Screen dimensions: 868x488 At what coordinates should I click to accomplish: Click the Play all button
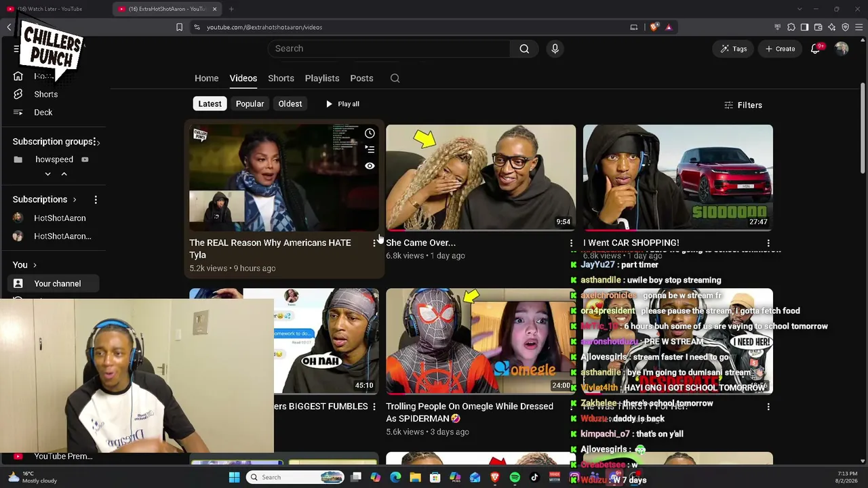pyautogui.click(x=342, y=104)
